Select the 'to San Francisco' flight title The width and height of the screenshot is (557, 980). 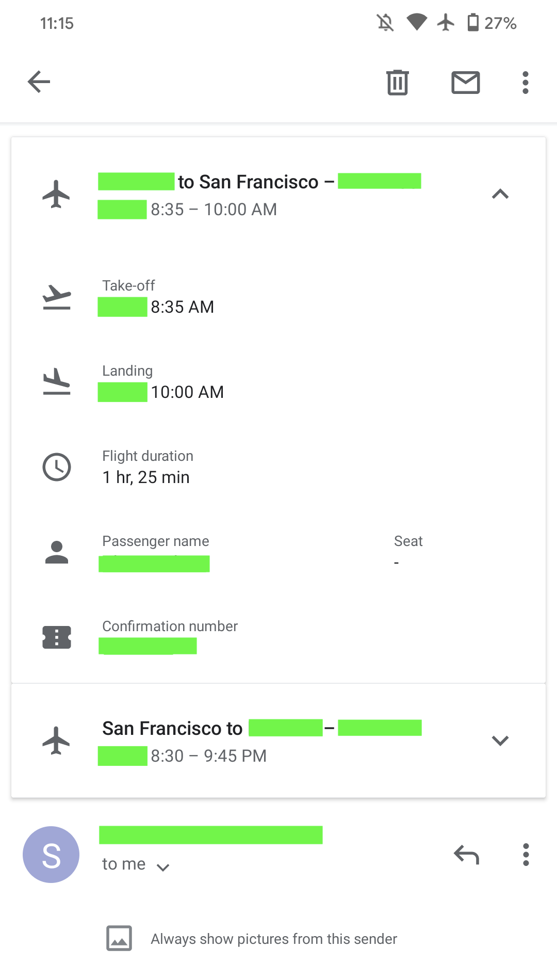[248, 182]
